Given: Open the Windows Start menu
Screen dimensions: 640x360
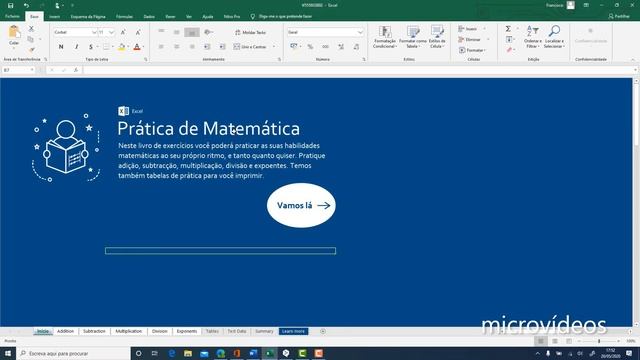Looking at the screenshot, I should [8, 353].
